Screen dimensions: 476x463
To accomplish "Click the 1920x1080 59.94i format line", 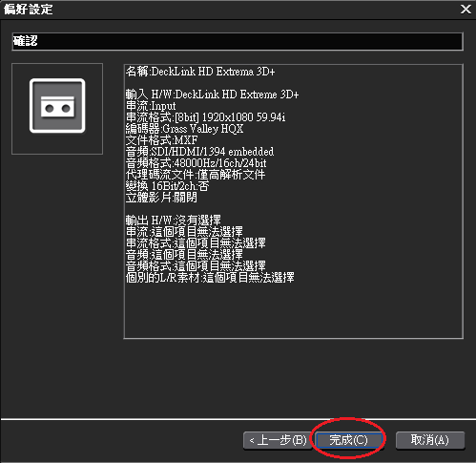I will [x=206, y=117].
